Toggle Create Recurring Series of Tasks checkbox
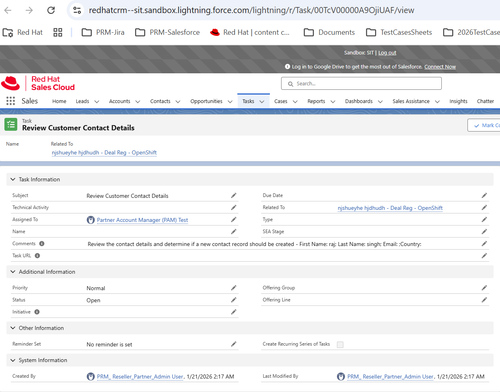 (340, 344)
